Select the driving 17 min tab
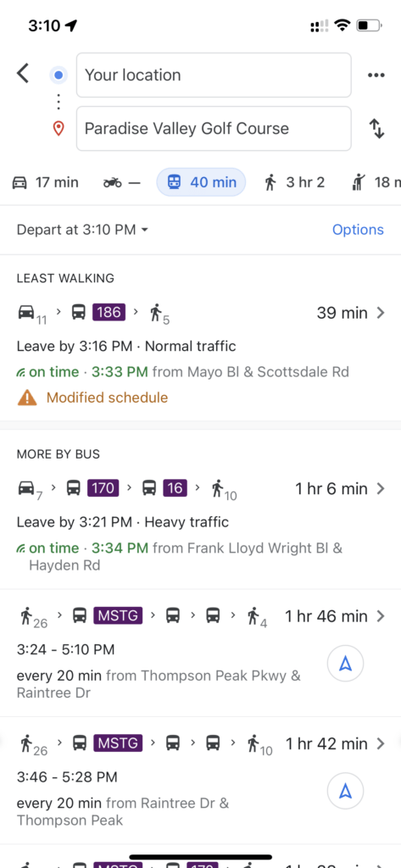 pyautogui.click(x=46, y=182)
